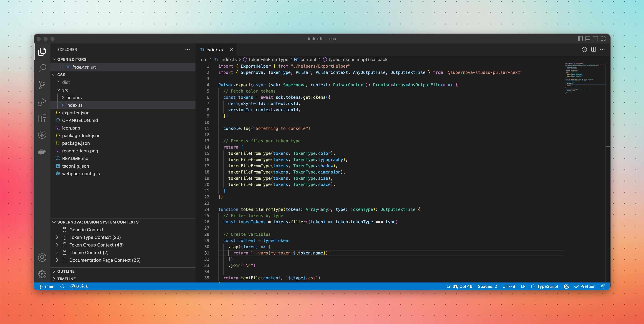This screenshot has width=644, height=324.
Task: Open the Manage settings gear
Action: [42, 274]
